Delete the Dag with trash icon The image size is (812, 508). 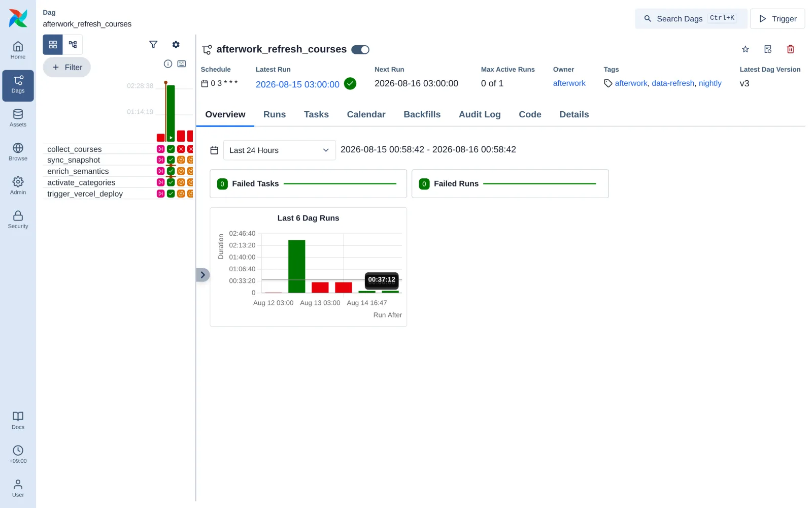coord(790,49)
